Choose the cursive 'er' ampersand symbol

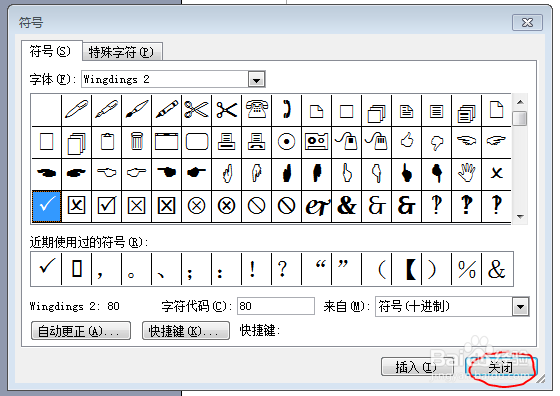coord(316,206)
